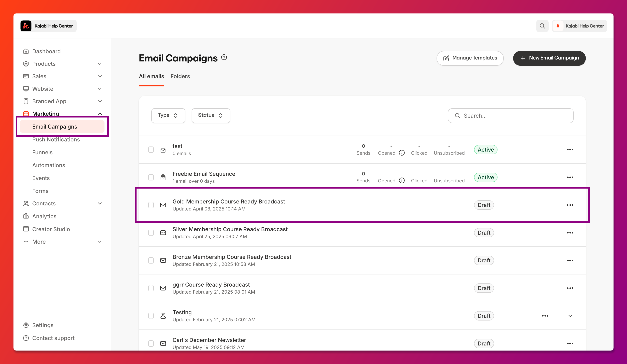627x364 pixels.
Task: Select the Freebie Email Sequence checkbox
Action: click(x=151, y=177)
